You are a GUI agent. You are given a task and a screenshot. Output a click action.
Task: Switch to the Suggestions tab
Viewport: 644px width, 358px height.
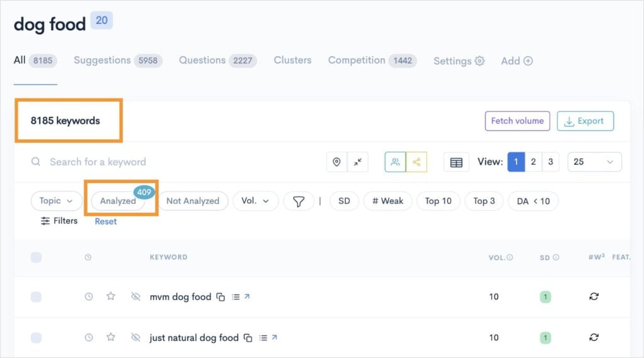[x=118, y=60]
